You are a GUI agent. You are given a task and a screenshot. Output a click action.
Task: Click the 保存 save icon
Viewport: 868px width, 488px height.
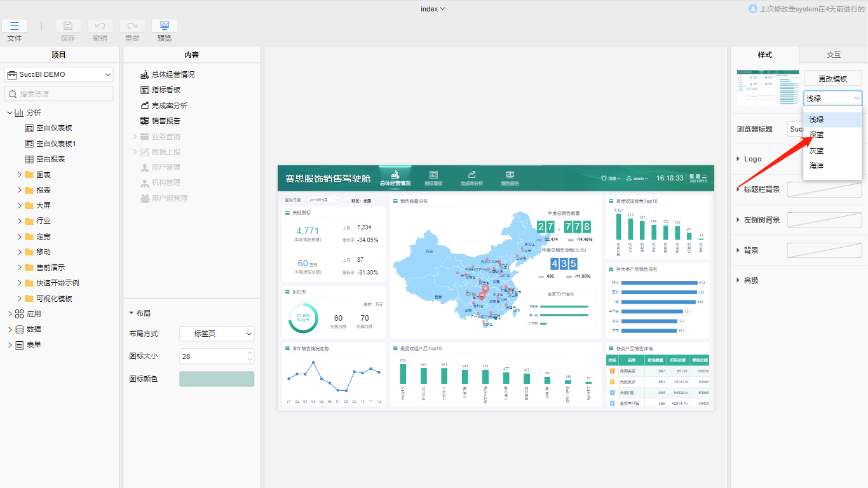tap(68, 26)
